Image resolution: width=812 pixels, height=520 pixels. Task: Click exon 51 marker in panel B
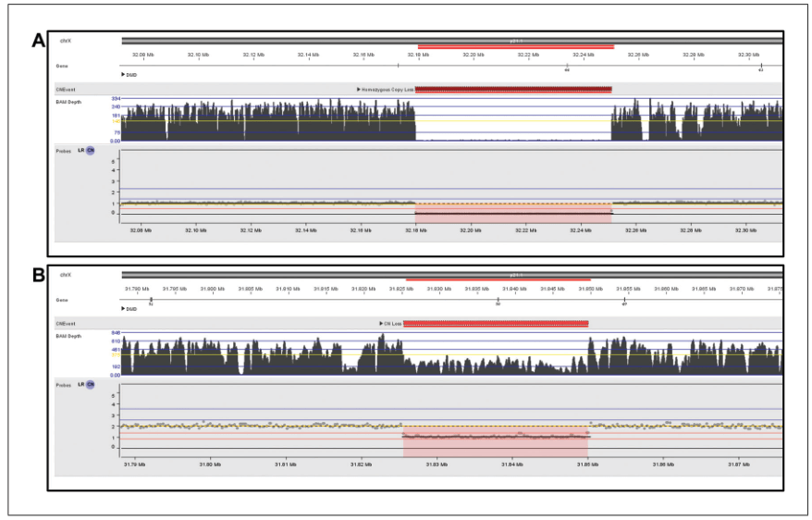[x=151, y=302]
